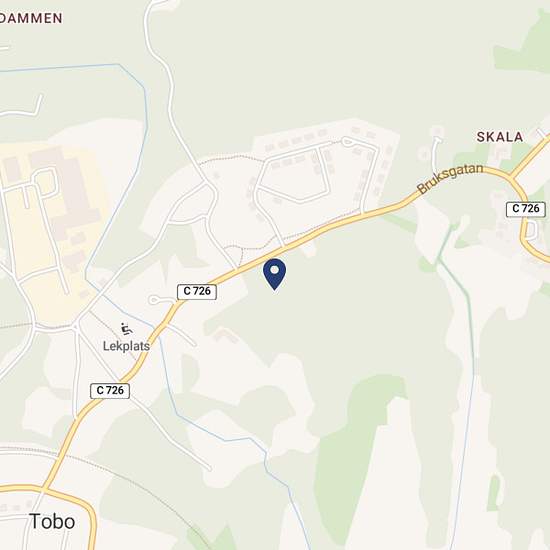Screen dimensions: 550x550
Task: Click the turnaround loop atop the residential area
Action: click(348, 142)
